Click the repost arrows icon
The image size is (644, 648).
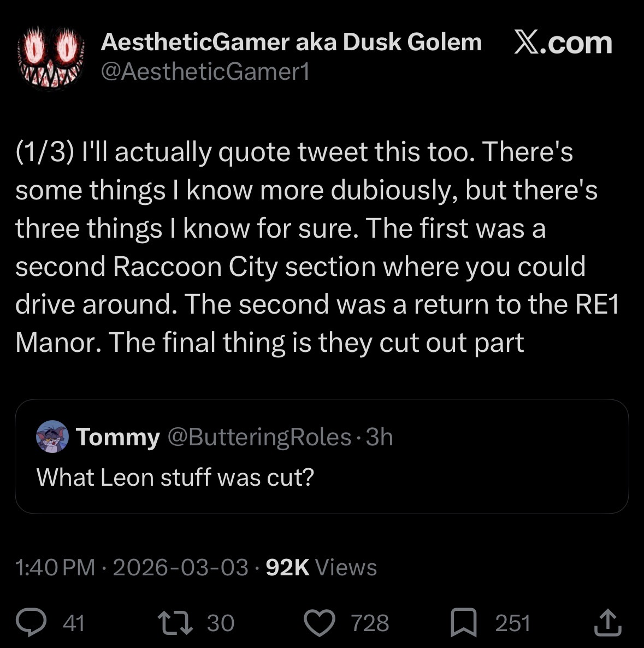tap(175, 623)
